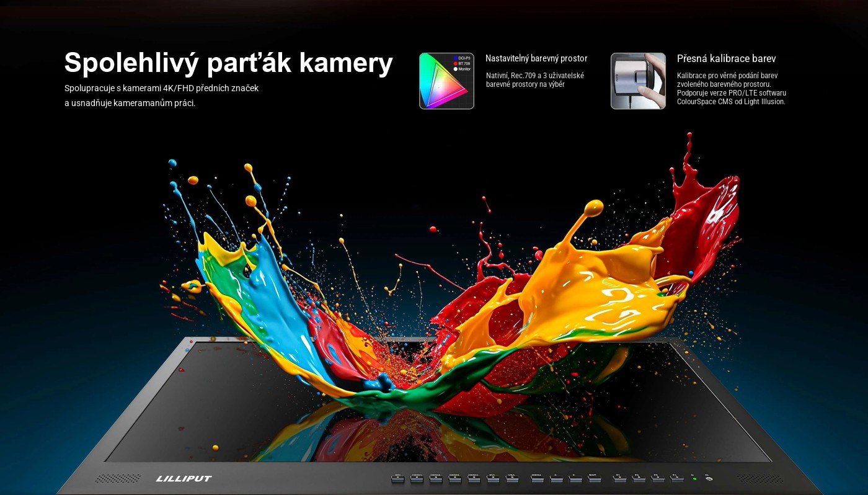Click text 'ColourSpace CMS od Light Illusion.'
Image resolution: width=868 pixels, height=495 pixels.
[731, 101]
